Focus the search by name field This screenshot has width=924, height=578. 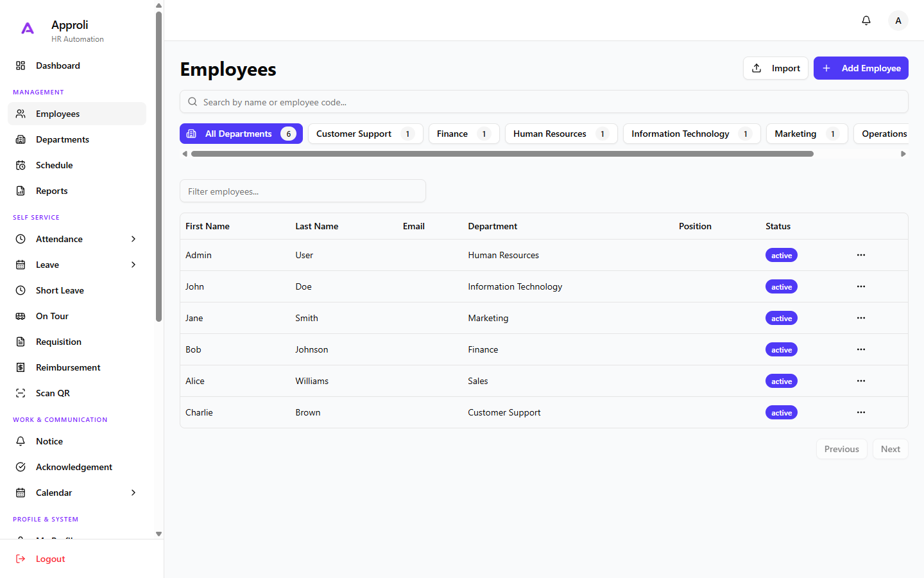(544, 101)
